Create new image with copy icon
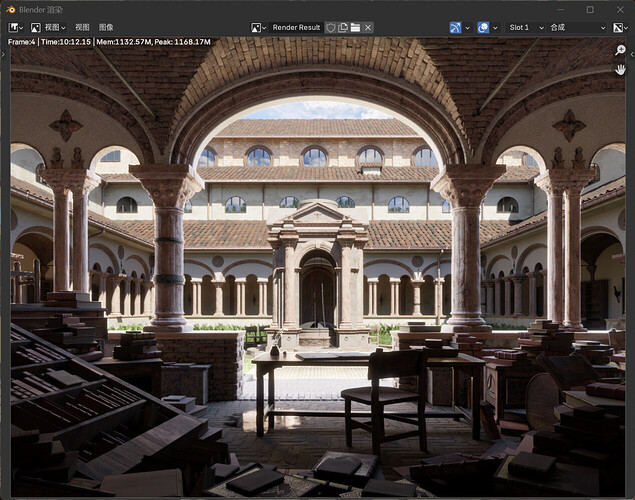 coord(343,27)
